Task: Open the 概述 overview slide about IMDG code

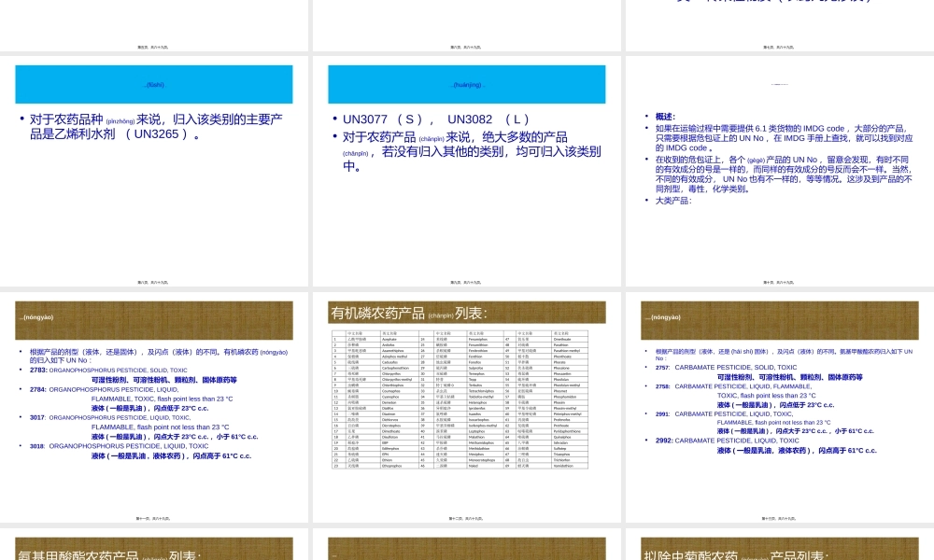Action: point(778,168)
